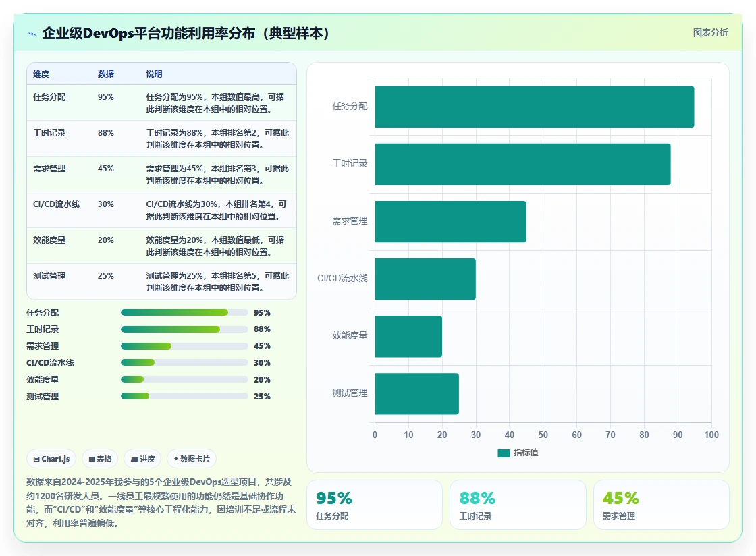Toggle the 指标值 legend swatch
Viewport: 756px width, 556px height.
pos(504,453)
